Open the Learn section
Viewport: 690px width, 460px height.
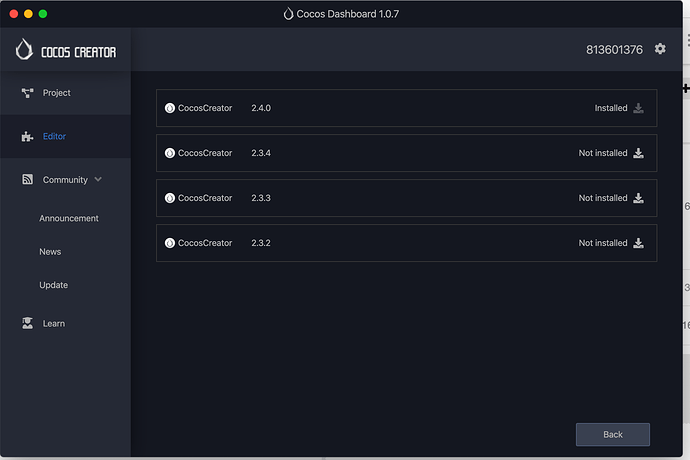click(53, 324)
